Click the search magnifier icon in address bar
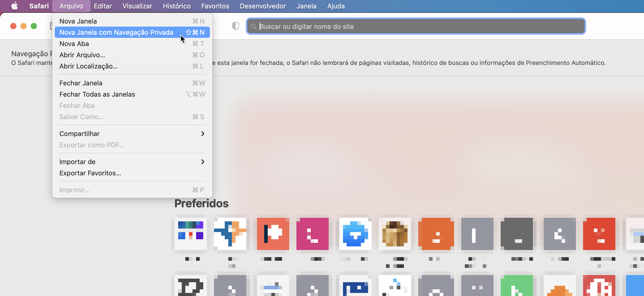The image size is (644, 296). click(253, 27)
